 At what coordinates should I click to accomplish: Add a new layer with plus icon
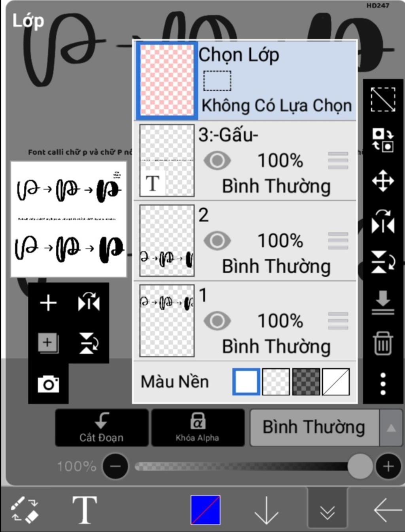pyautogui.click(x=48, y=303)
